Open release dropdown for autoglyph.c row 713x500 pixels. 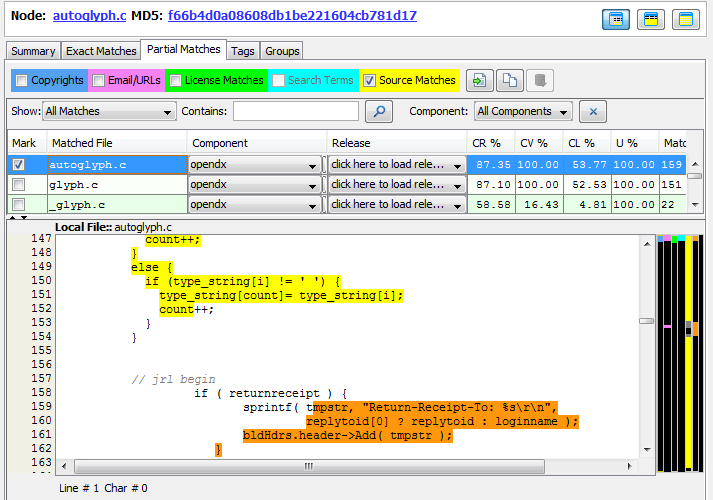(x=397, y=164)
